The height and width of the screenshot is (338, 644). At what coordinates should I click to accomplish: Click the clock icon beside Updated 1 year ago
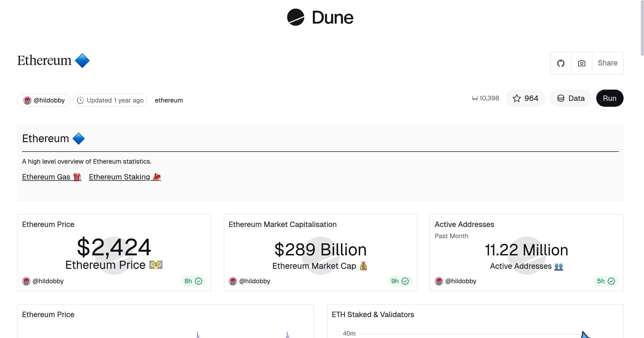pos(81,100)
